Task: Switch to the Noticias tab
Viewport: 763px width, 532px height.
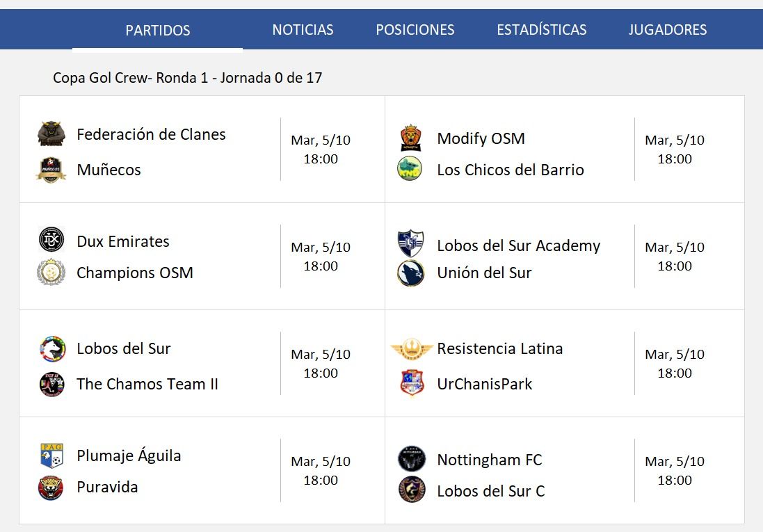Action: coord(303,30)
